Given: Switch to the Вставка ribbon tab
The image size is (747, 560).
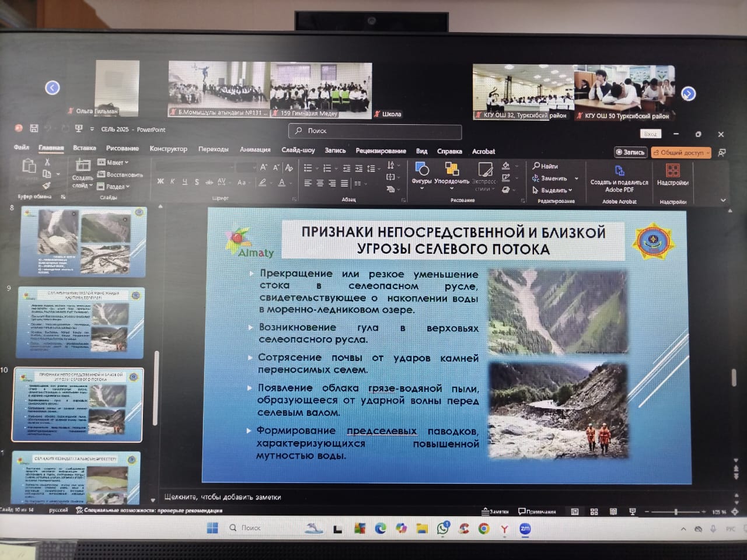Looking at the screenshot, I should click(x=85, y=148).
